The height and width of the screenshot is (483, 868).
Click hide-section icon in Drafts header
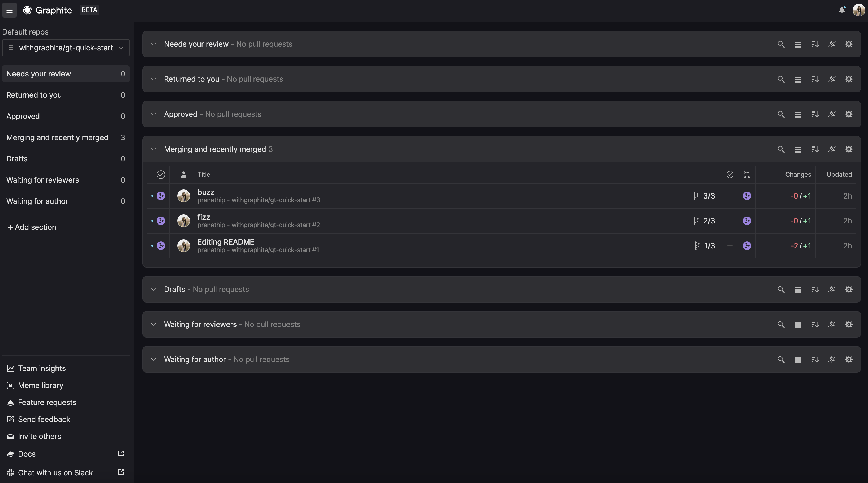(832, 289)
